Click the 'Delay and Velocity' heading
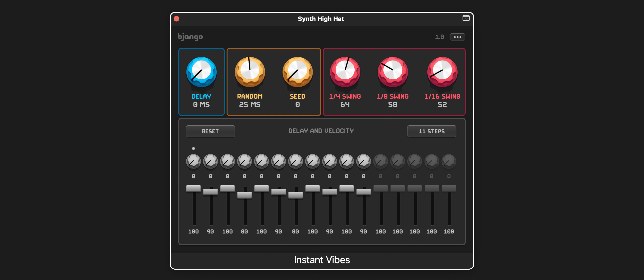Screen dimensions: 644x280 pos(321,131)
